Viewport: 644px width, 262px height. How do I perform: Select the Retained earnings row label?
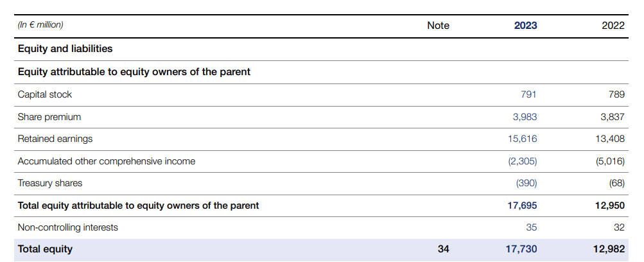55,139
